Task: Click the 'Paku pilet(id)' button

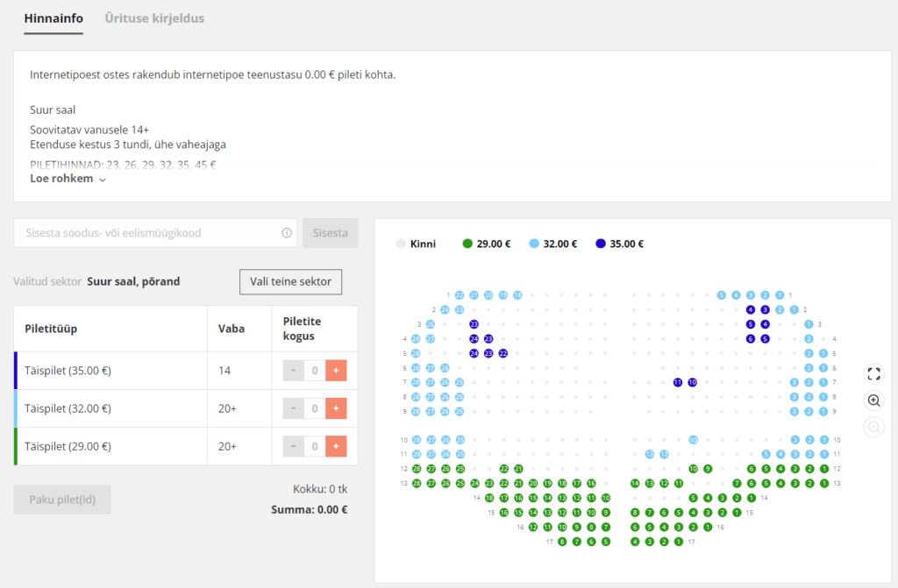Action: coord(62,499)
